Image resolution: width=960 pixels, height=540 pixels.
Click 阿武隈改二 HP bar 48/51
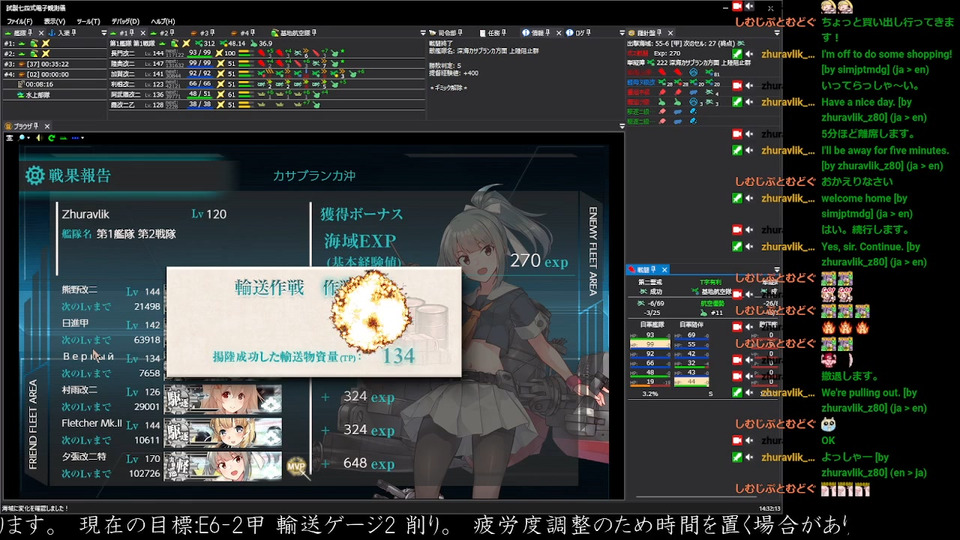tap(200, 94)
